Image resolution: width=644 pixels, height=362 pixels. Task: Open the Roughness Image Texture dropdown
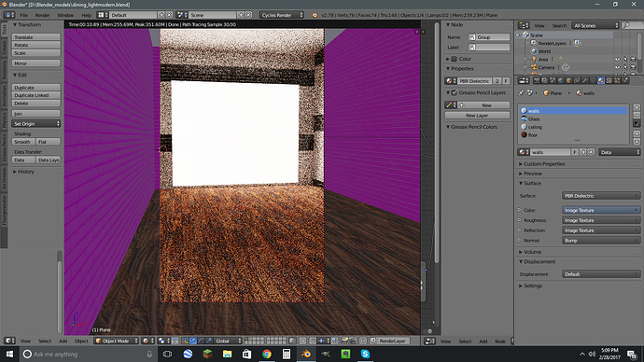601,220
